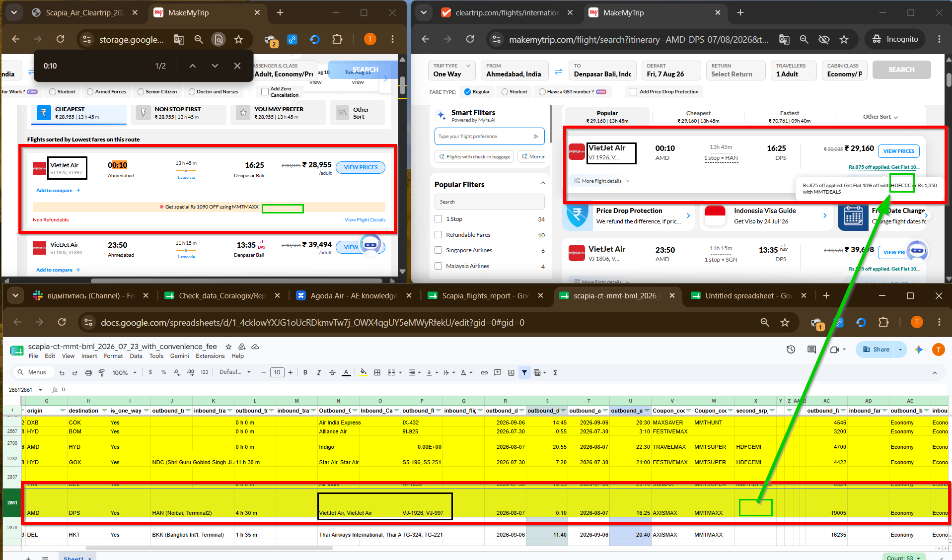Screen dimensions: 952x560
Task: Select the NON STOP FIRST sort tab
Action: coord(178,113)
